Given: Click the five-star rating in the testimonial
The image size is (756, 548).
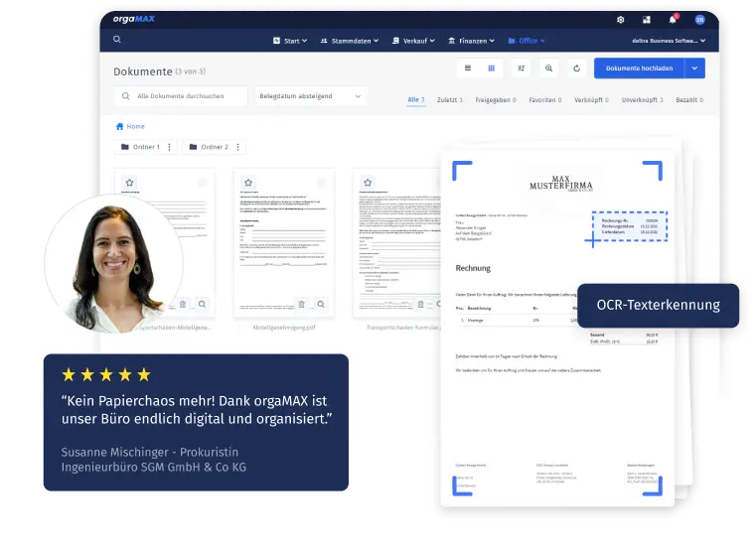Looking at the screenshot, I should click(x=106, y=375).
